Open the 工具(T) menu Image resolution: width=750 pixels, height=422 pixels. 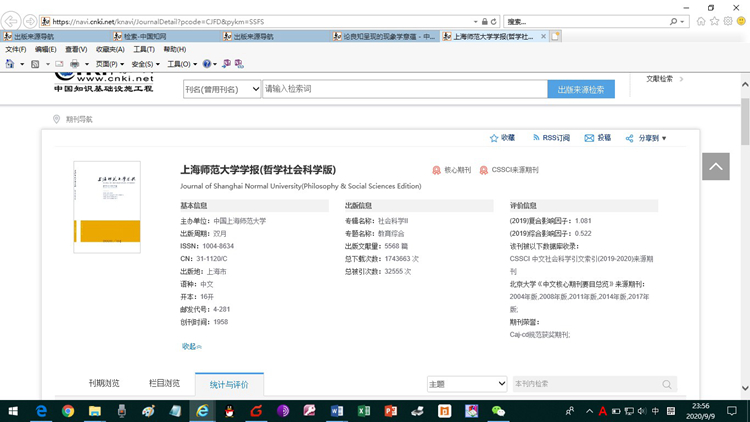point(144,49)
